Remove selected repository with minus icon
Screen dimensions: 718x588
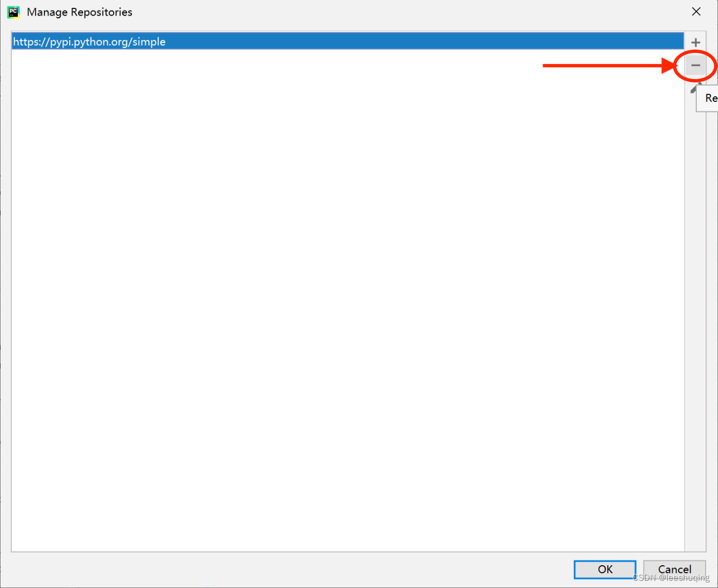[x=695, y=65]
